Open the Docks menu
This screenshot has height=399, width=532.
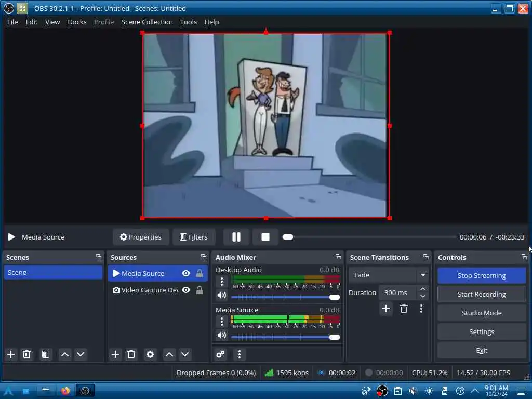[77, 22]
